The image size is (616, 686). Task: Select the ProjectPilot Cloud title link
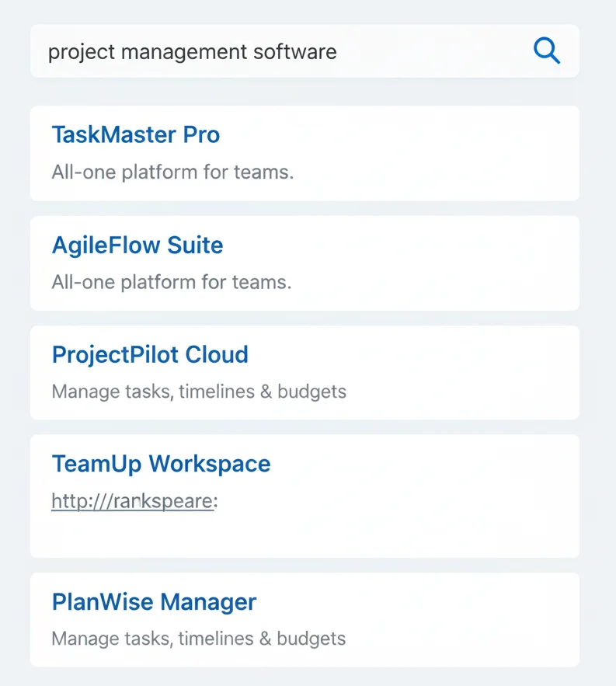point(150,355)
